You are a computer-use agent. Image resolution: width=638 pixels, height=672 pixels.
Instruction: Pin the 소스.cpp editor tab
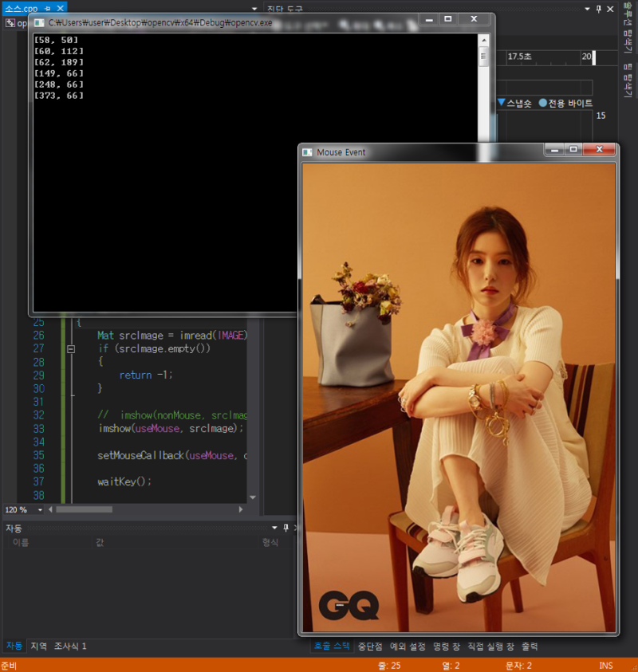point(48,8)
